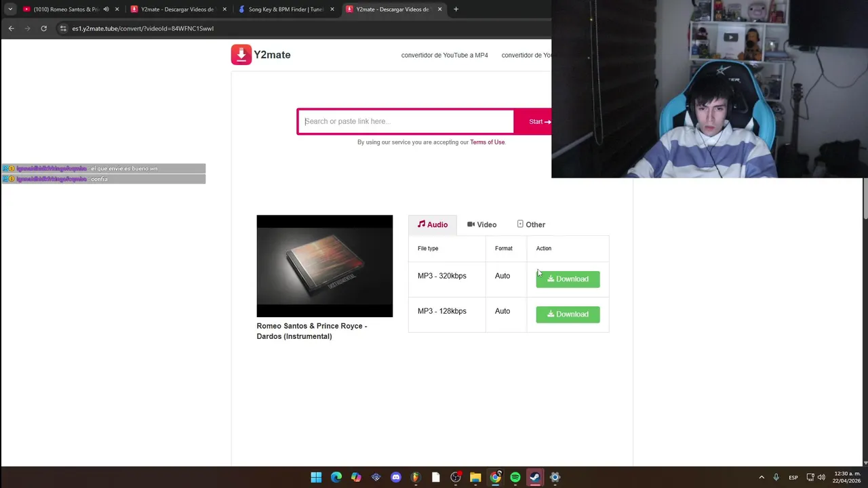The image size is (868, 488).
Task: Click chat message 'confia'
Action: click(x=100, y=179)
